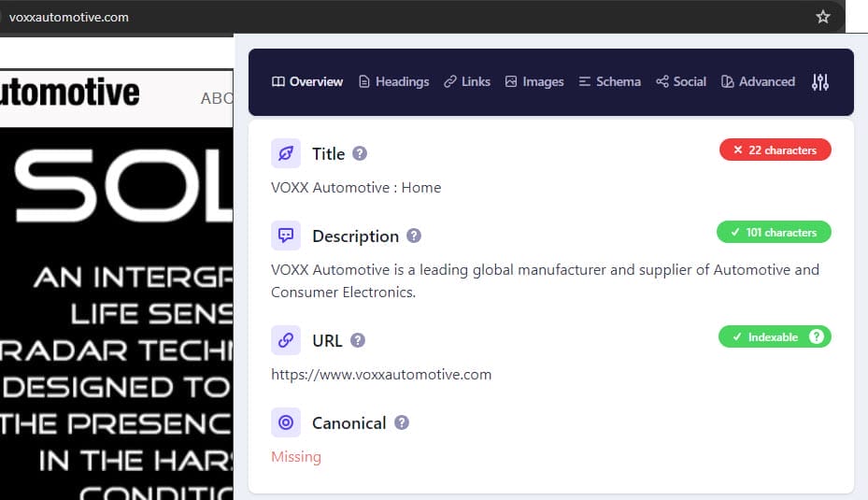Click the URL help question mark icon
Screen dimensions: 868x500
(358, 340)
